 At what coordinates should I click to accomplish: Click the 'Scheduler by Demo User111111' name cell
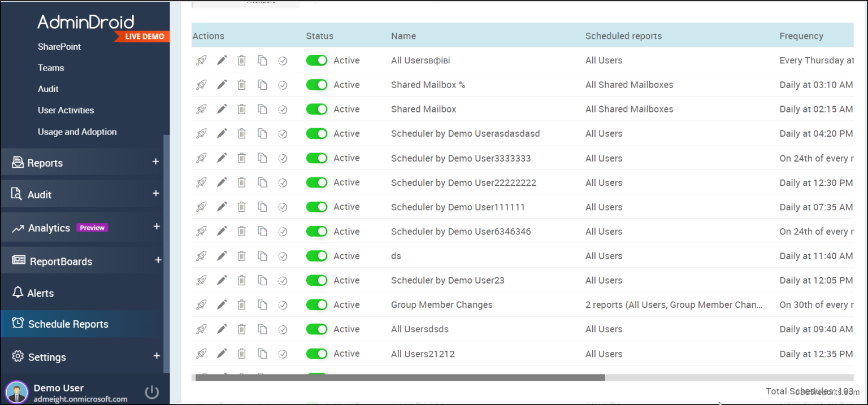pyautogui.click(x=458, y=207)
